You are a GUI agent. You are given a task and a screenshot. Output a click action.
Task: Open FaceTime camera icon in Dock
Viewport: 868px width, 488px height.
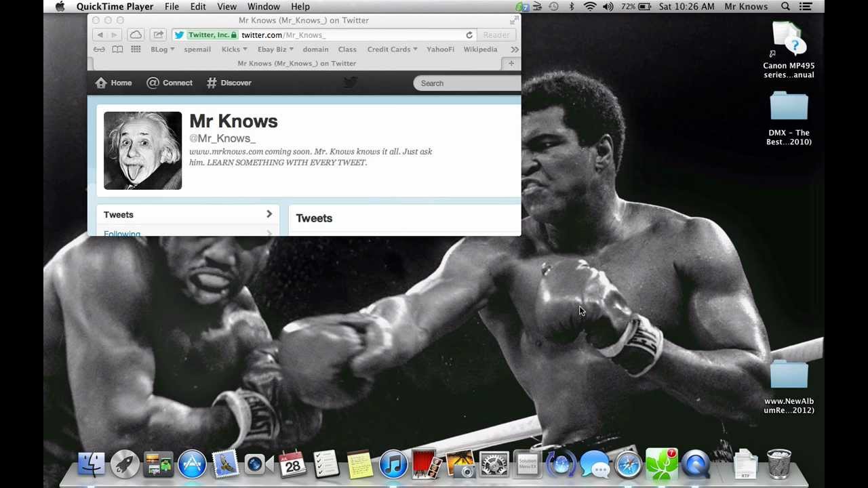[258, 464]
